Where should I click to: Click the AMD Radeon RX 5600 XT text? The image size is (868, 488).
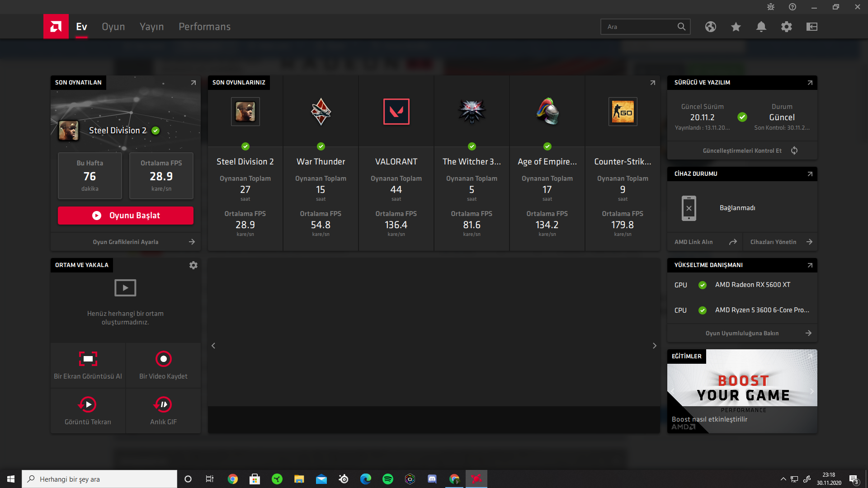(x=753, y=285)
